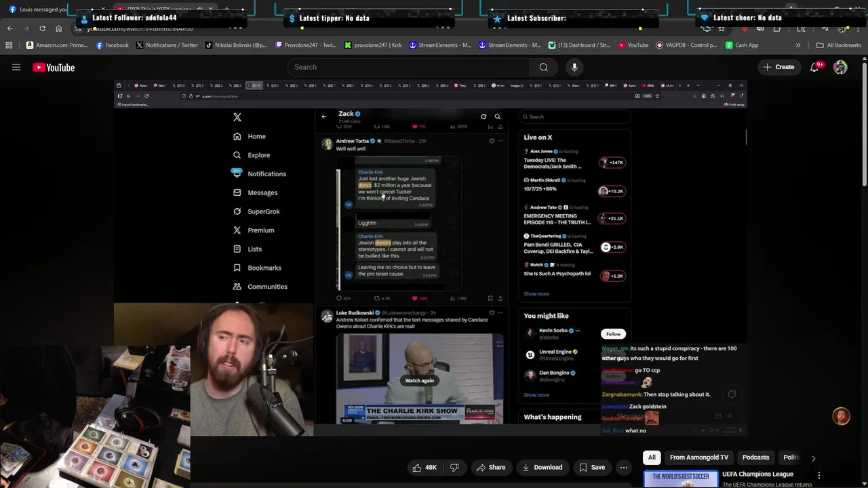Click the X logo in the video

(237, 117)
